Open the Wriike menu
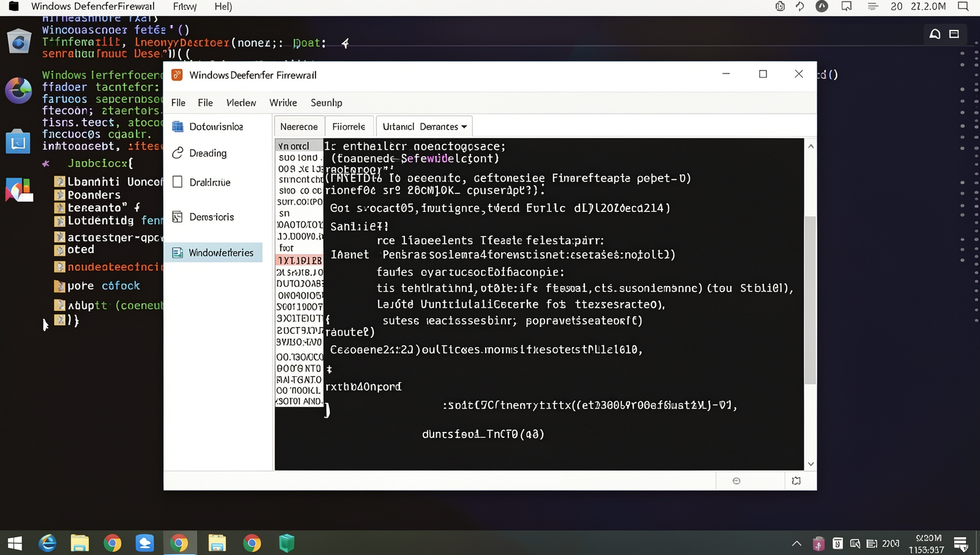The width and height of the screenshot is (980, 555). [x=283, y=103]
